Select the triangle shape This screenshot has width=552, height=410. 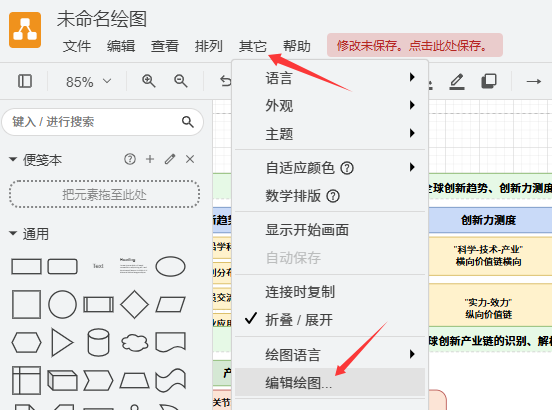(62, 342)
